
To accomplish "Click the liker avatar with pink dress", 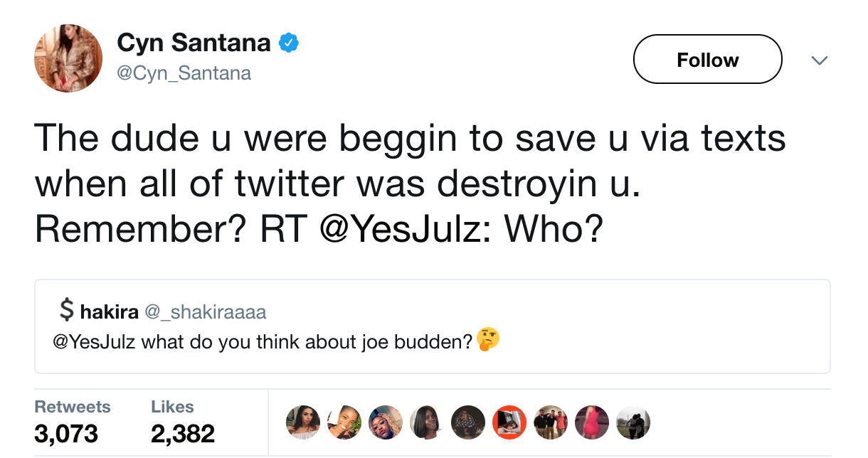I will [x=592, y=422].
